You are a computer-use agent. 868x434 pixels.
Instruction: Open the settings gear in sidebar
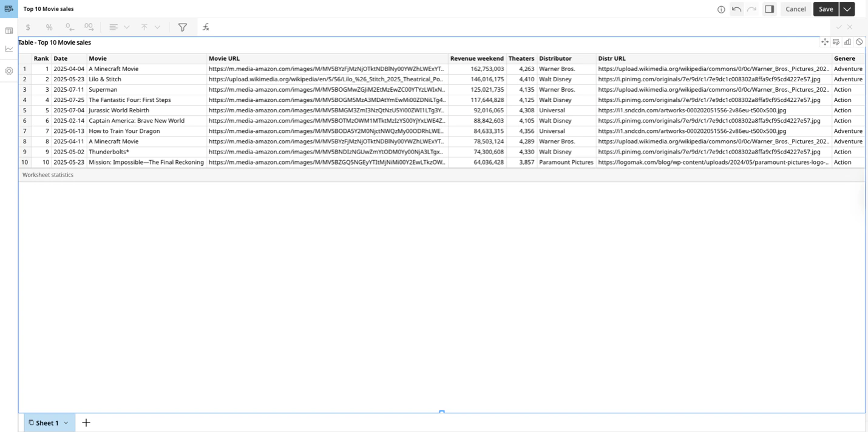[8, 71]
